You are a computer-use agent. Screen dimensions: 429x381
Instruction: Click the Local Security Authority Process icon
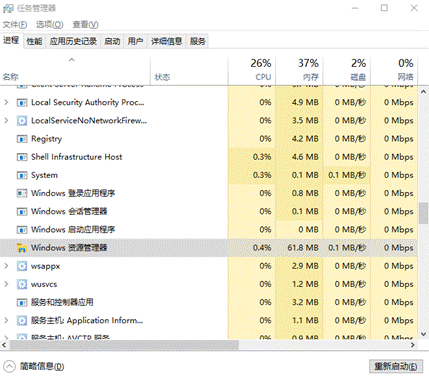[x=22, y=102]
